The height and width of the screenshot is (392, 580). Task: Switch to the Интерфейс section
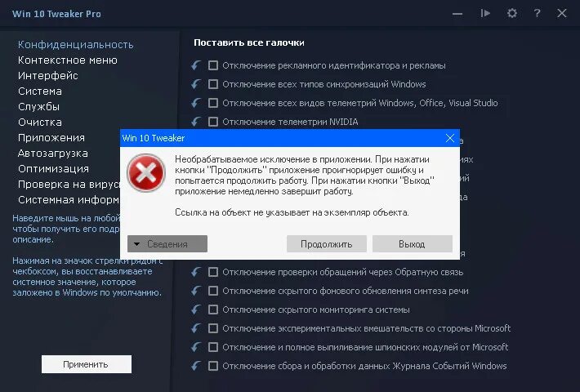pos(48,76)
